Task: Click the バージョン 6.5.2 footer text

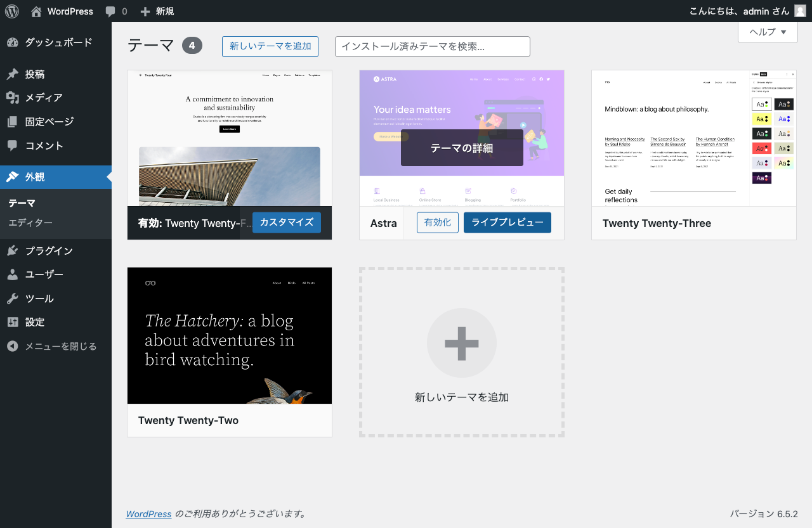Action: [x=764, y=514]
